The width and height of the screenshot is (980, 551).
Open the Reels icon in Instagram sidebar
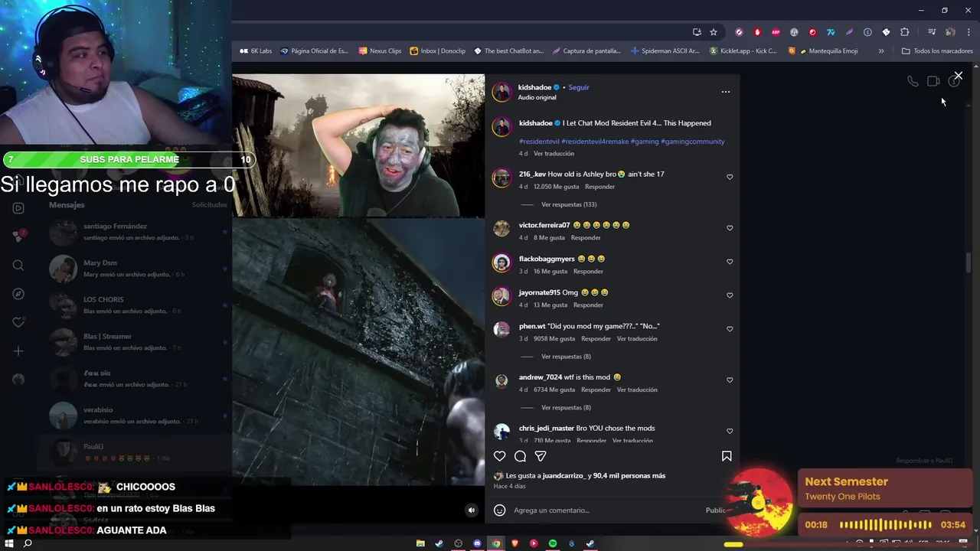(x=18, y=208)
